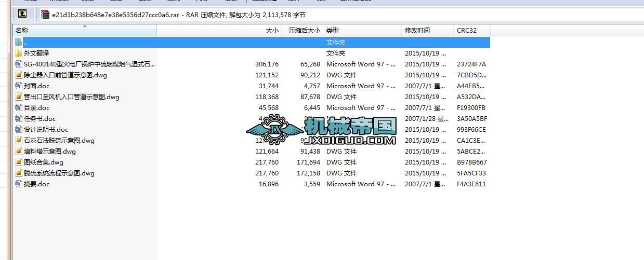The width and height of the screenshot is (644, 260).
Task: Click CRC32 value 3A50A5BF
Action: pos(472,118)
